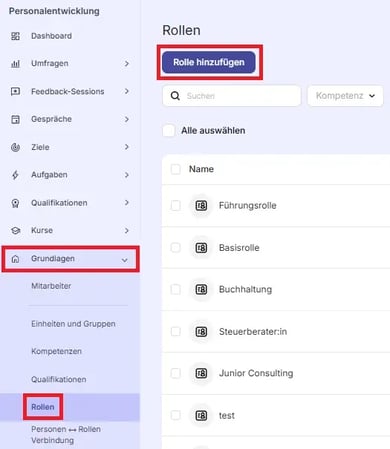This screenshot has width=390, height=449.
Task: Click the role icon beside Führungsrolle
Action: tap(201, 206)
